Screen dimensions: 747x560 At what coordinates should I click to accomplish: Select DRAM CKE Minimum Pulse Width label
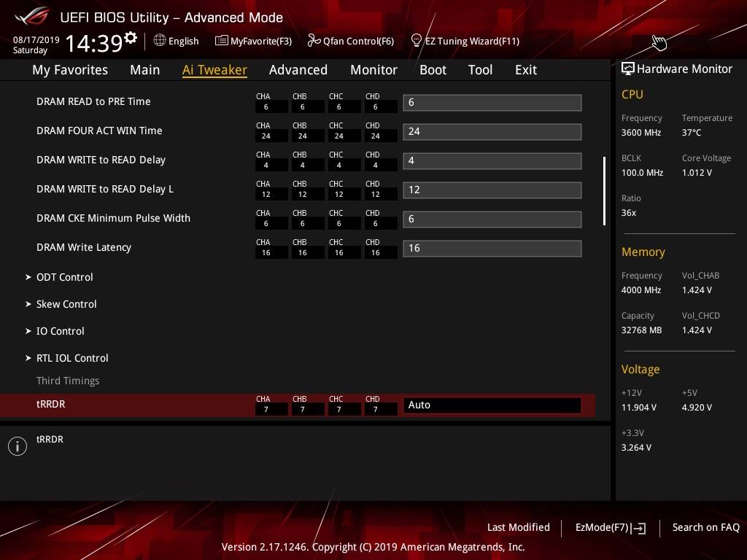click(113, 218)
